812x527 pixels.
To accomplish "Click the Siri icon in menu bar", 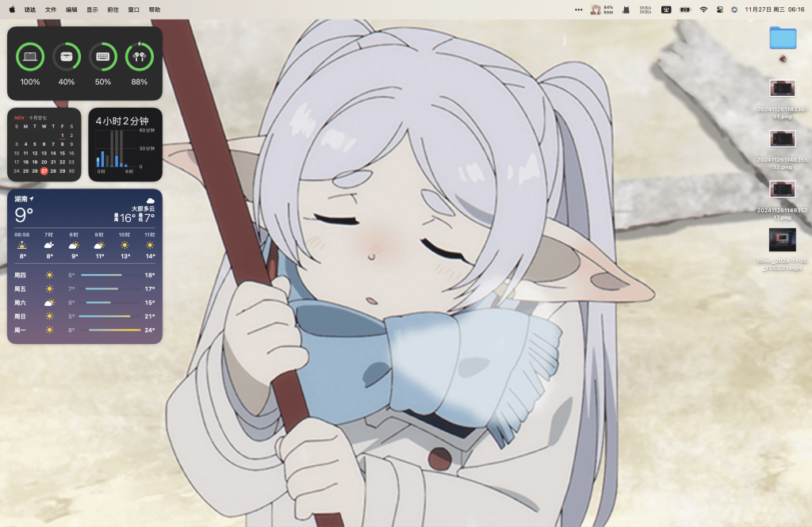I will (x=734, y=10).
